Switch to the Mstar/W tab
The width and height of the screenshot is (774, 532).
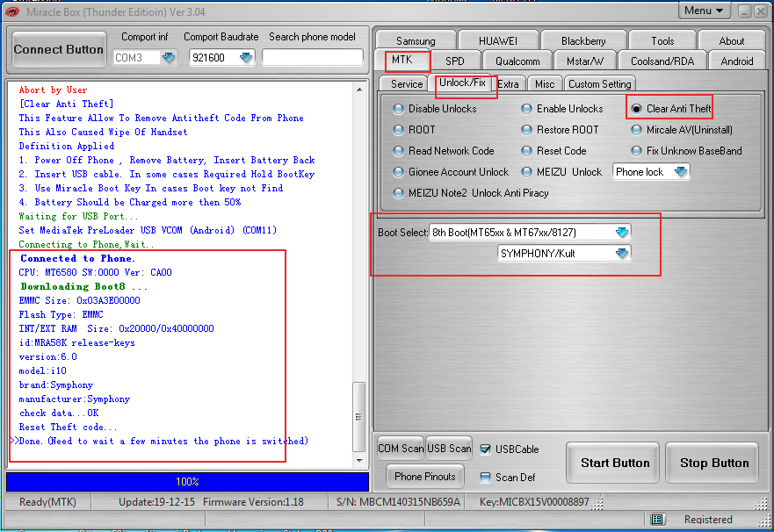[x=585, y=61]
